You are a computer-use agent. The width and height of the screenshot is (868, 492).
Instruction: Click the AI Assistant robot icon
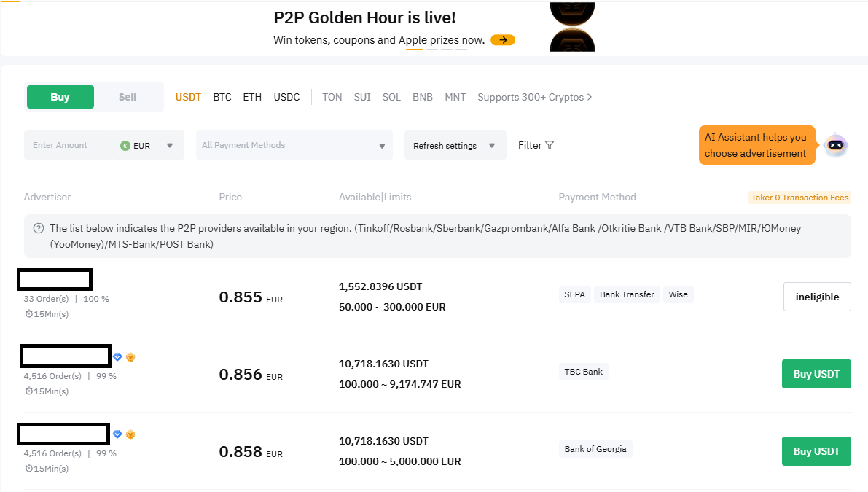click(835, 145)
